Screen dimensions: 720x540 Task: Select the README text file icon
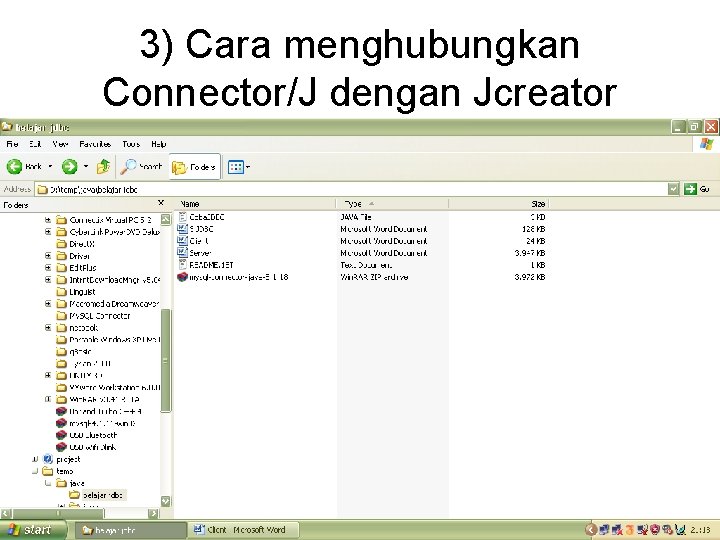click(x=182, y=264)
